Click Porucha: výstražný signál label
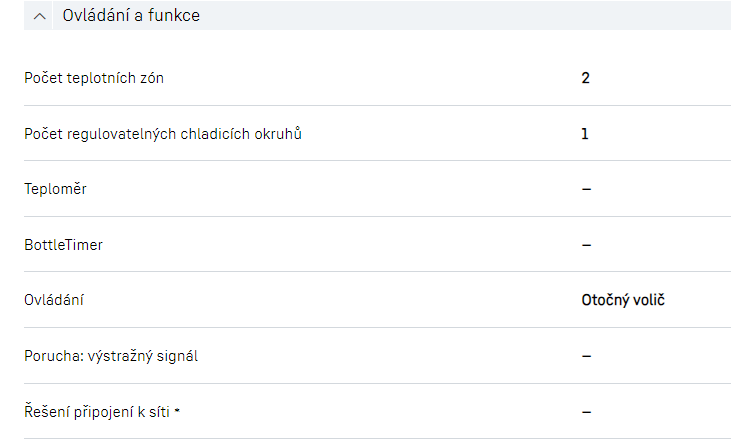The image size is (731, 442). [111, 355]
